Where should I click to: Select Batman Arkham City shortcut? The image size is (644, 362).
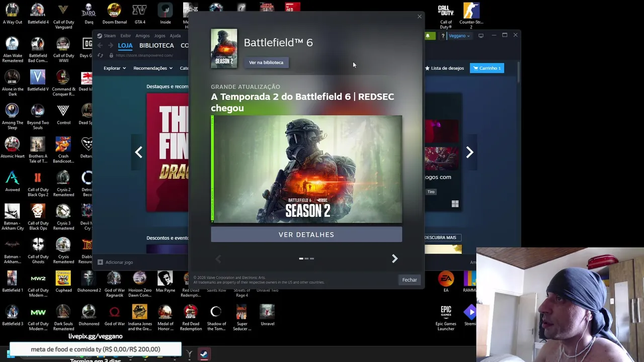pos(12,217)
